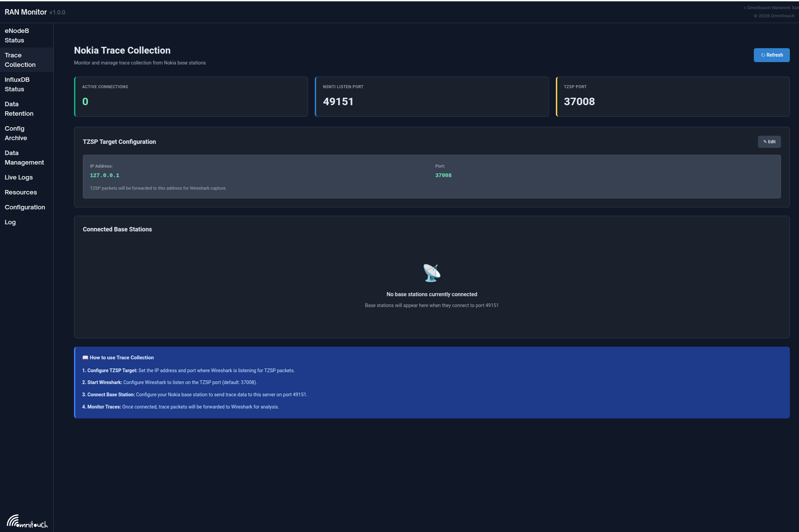Open the Data Retention section
This screenshot has height=532, width=799.
tap(26, 109)
